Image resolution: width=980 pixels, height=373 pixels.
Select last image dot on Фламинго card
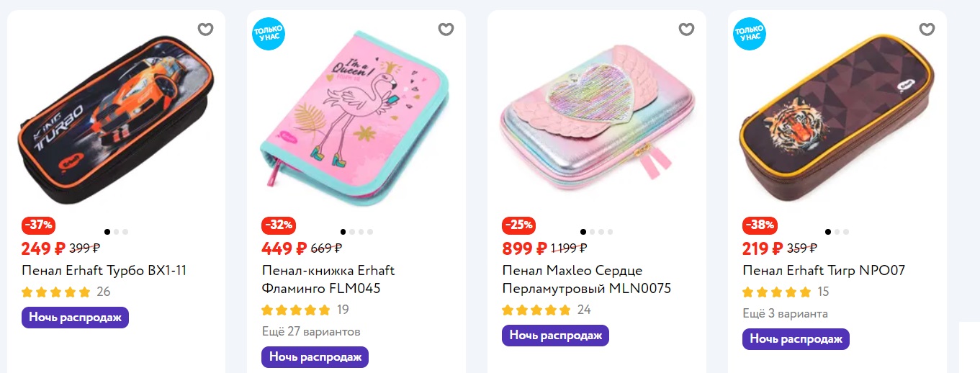[x=370, y=232]
